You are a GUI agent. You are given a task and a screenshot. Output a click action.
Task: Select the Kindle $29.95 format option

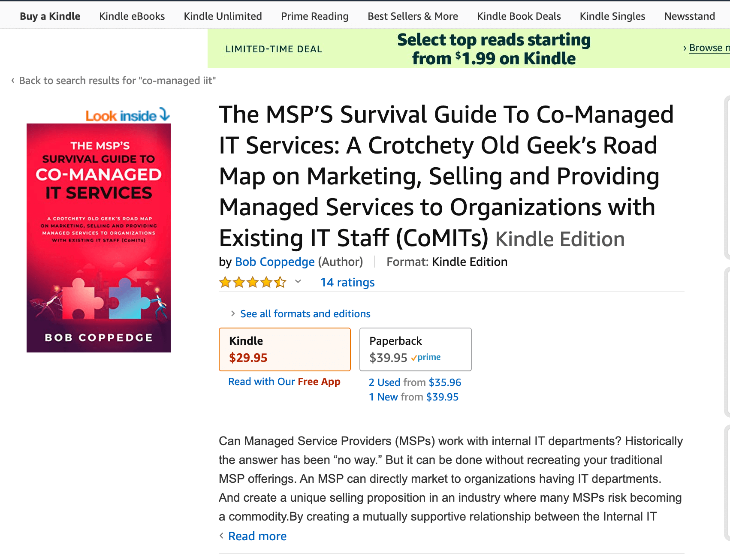click(x=285, y=349)
